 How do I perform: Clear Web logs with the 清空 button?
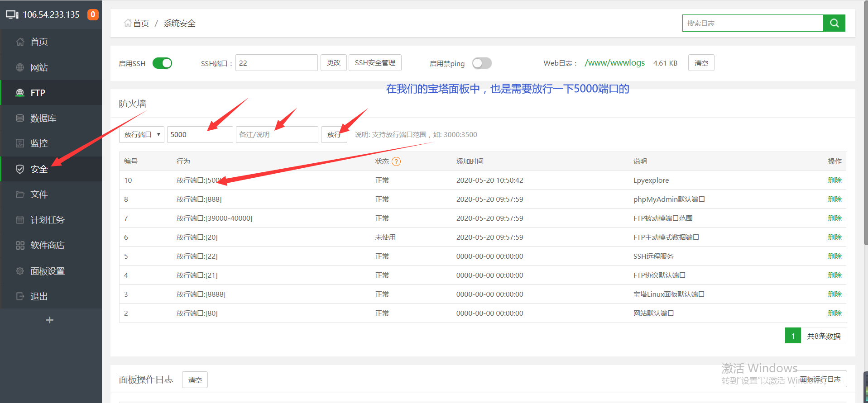tap(701, 63)
